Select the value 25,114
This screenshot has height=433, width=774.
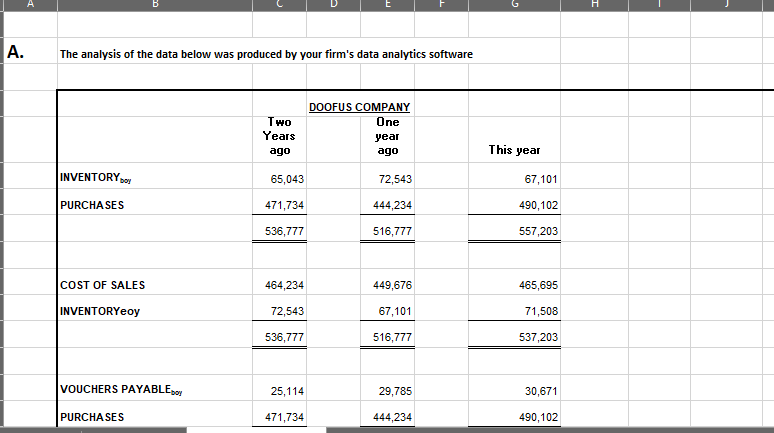tap(287, 392)
